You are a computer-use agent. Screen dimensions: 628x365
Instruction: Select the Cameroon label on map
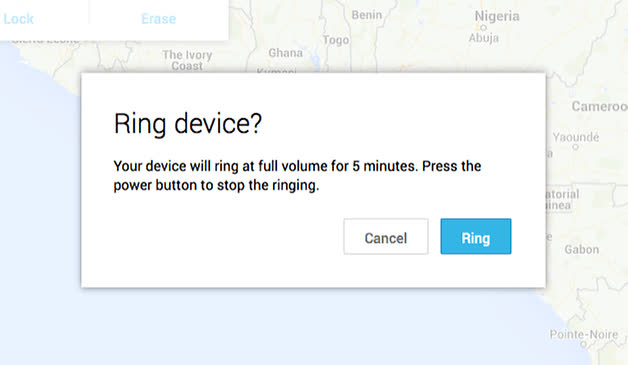[600, 106]
